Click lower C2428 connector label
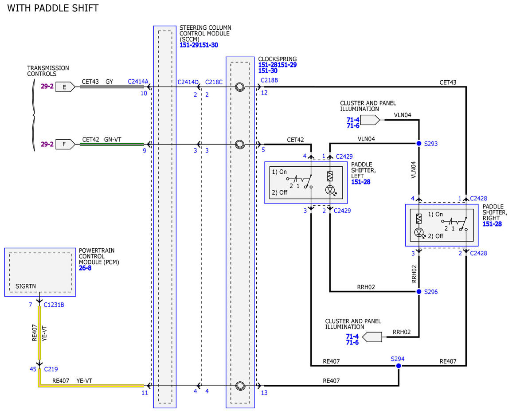 tap(478, 253)
